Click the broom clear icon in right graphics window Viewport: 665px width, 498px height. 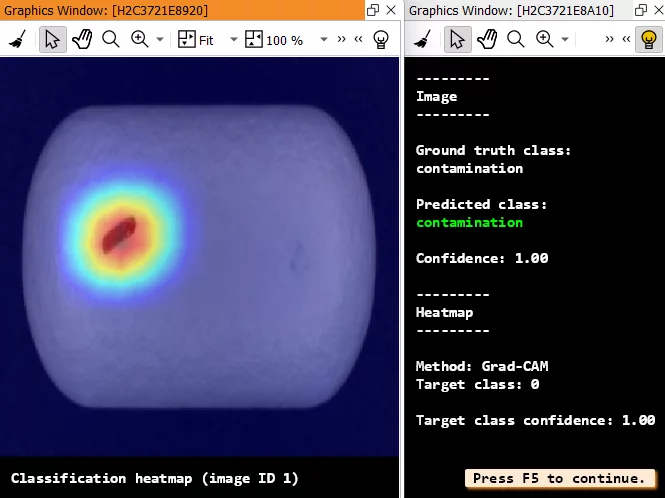tap(422, 40)
